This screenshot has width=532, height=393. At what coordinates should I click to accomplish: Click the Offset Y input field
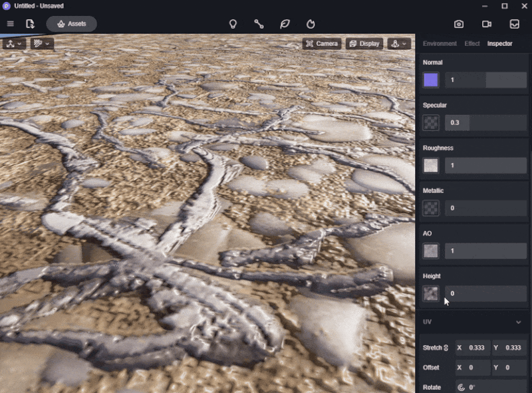pos(509,368)
